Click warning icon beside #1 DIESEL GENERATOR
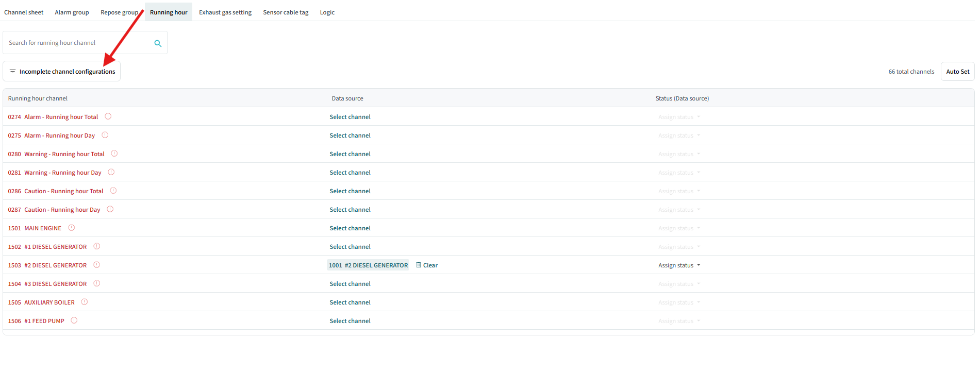 point(96,246)
